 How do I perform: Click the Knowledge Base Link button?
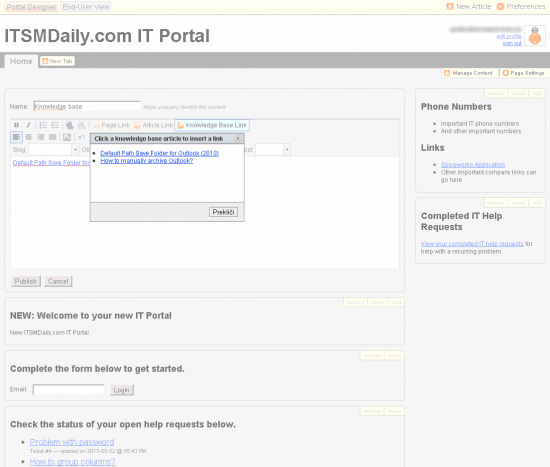tap(212, 125)
